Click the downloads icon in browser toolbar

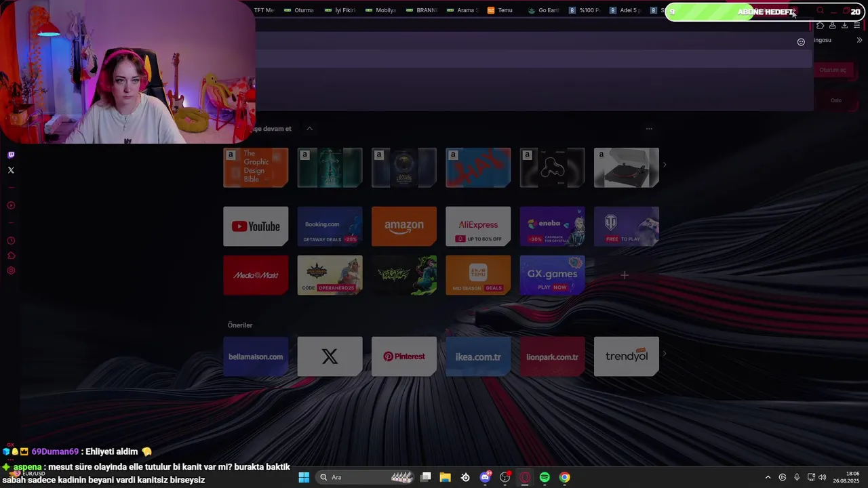[844, 26]
